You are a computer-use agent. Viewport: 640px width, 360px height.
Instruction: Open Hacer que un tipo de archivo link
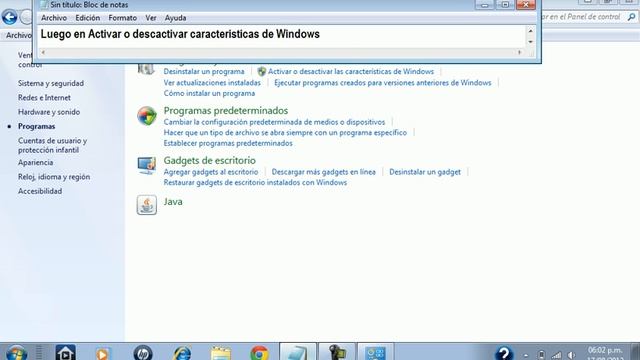coord(285,133)
